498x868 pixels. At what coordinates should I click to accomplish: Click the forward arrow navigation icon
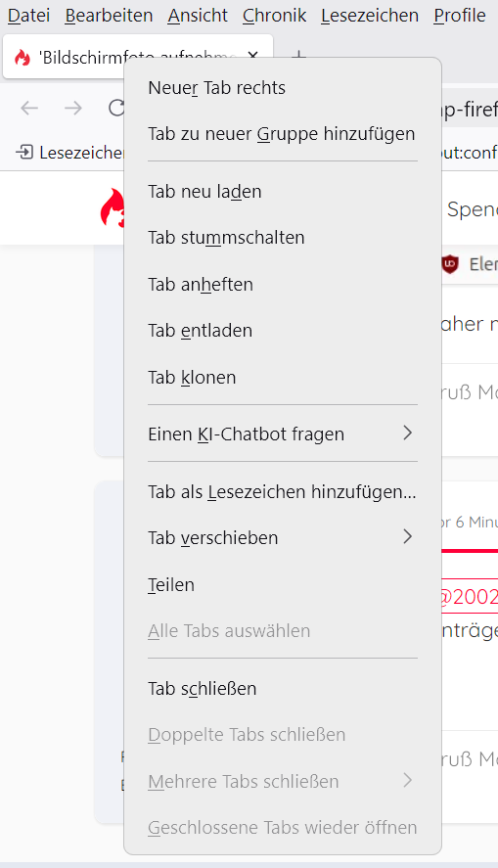73,108
